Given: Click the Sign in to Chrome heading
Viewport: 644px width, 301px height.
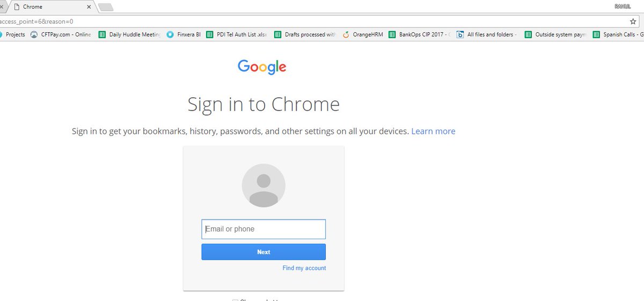Looking at the screenshot, I should point(264,104).
